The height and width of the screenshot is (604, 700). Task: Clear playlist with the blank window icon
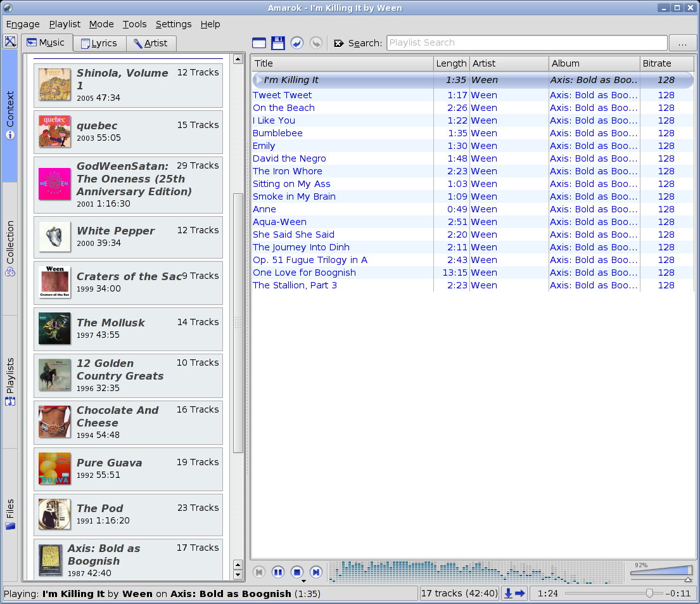tap(259, 43)
